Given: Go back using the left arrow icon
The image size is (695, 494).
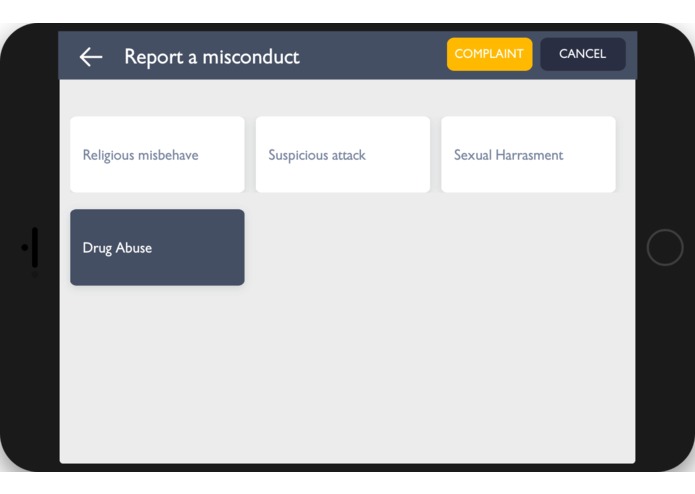Looking at the screenshot, I should click(x=91, y=57).
